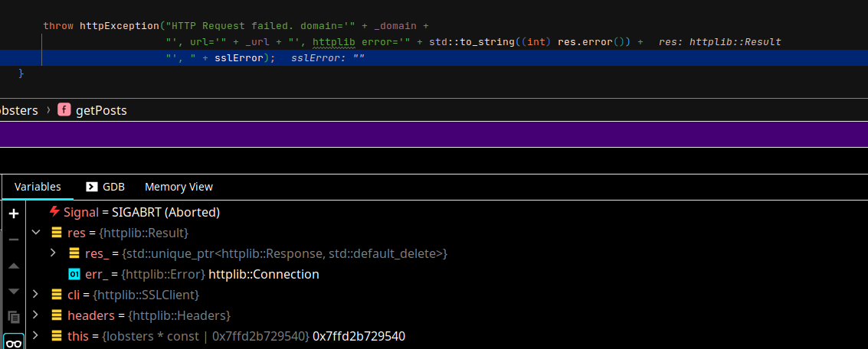The height and width of the screenshot is (349, 868).
Task: Click the New Watch plus icon
Action: coord(13,214)
